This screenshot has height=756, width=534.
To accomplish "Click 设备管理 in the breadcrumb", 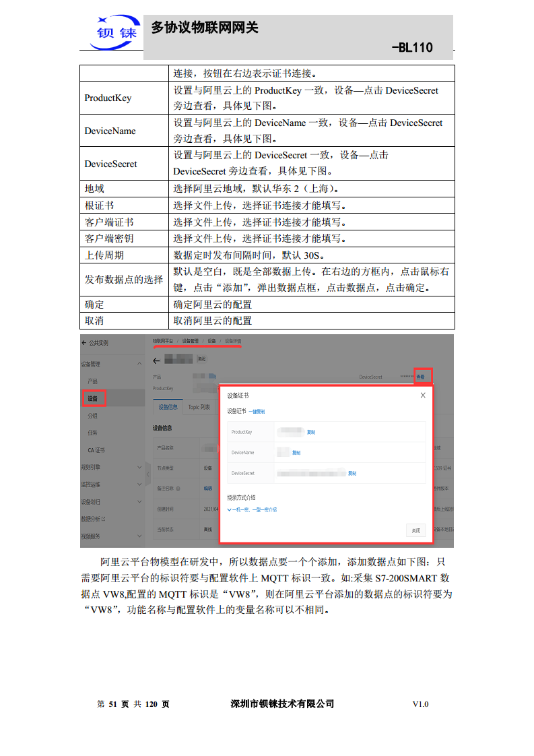I will click(191, 341).
